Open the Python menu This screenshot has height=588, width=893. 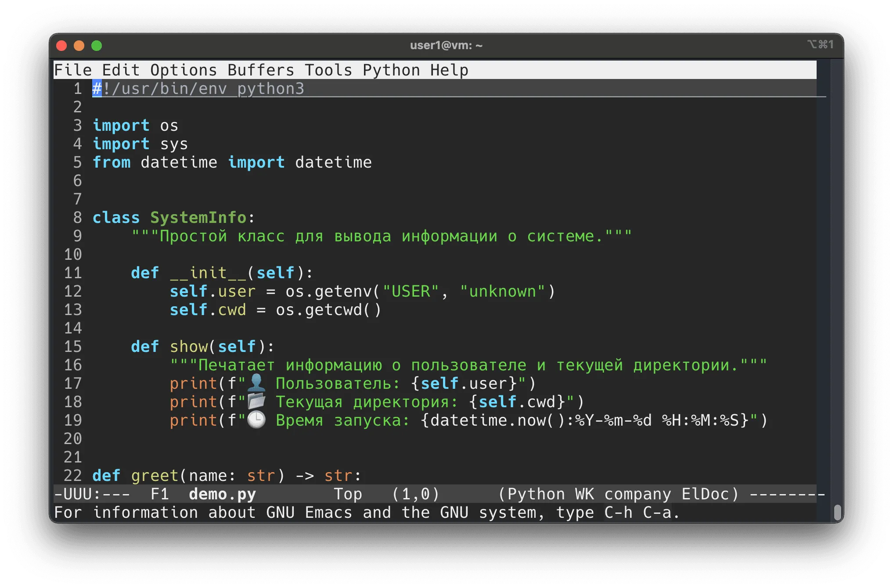coord(391,70)
